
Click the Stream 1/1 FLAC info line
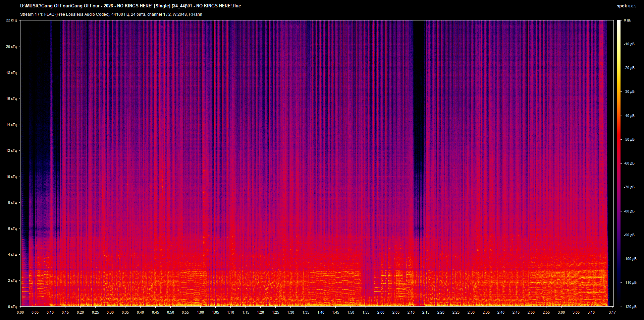point(111,14)
